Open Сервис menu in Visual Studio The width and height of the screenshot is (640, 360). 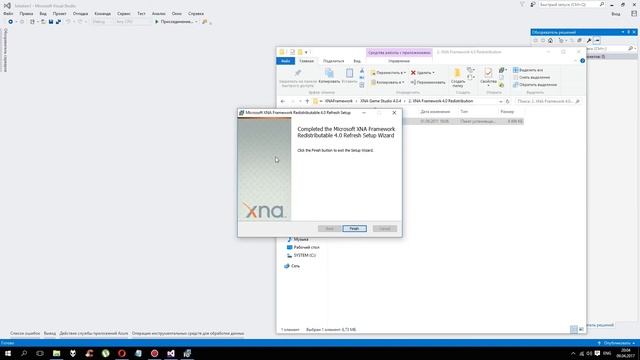[x=124, y=13]
